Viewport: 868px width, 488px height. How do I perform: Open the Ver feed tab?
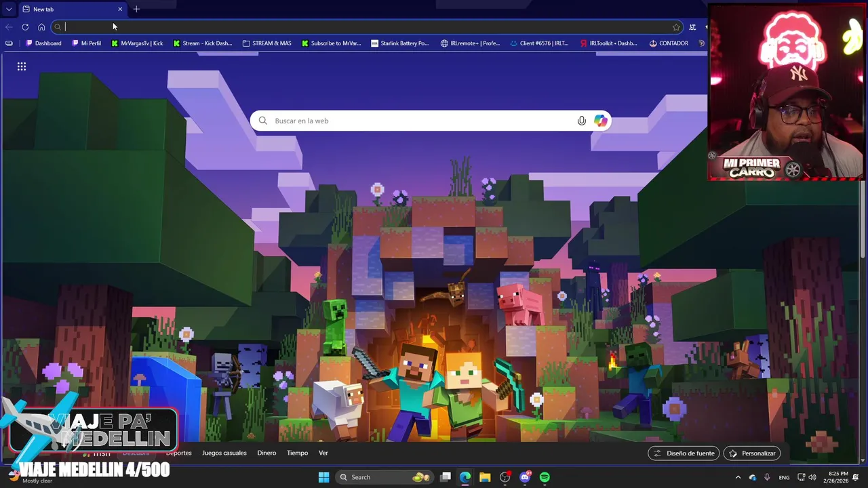(323, 453)
